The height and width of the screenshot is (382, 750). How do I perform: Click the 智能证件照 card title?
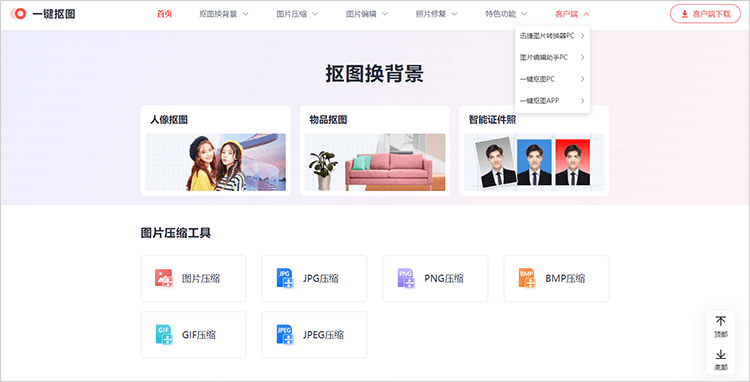coord(492,120)
